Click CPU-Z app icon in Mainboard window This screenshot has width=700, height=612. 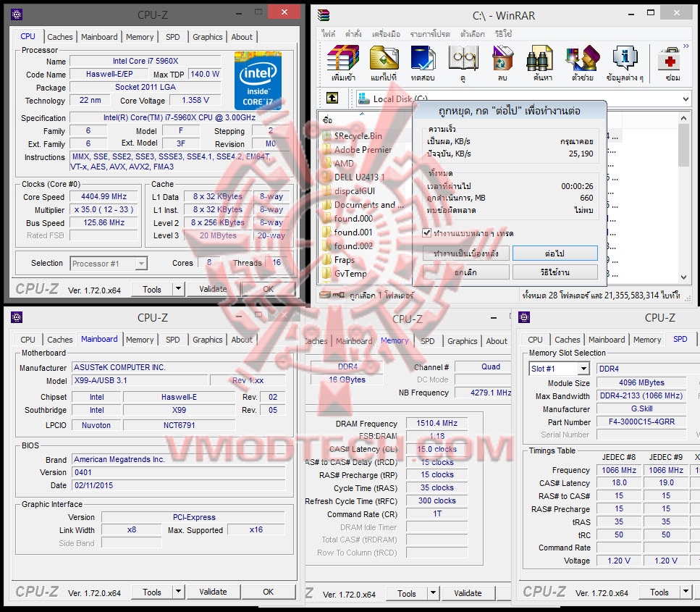(x=17, y=317)
